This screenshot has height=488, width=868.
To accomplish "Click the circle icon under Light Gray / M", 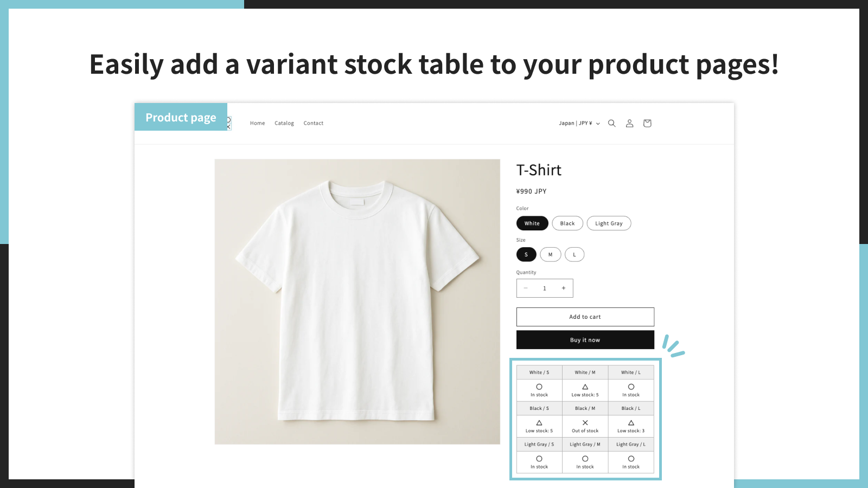I will coord(585,459).
